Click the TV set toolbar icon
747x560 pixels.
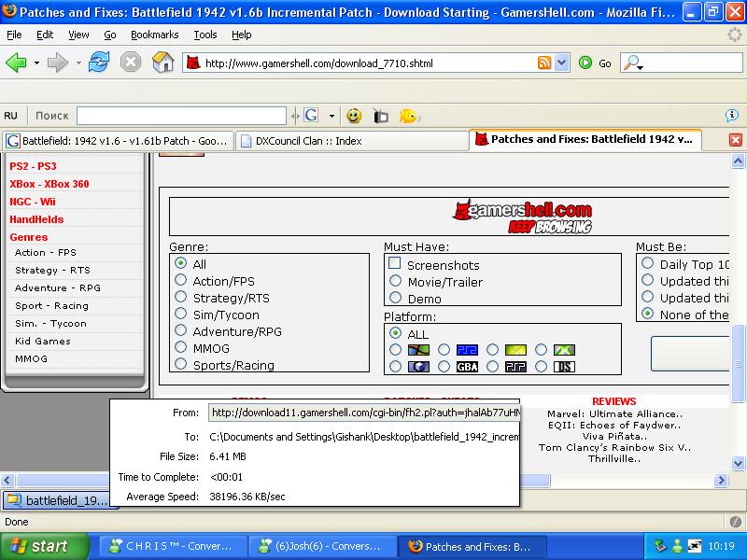381,116
